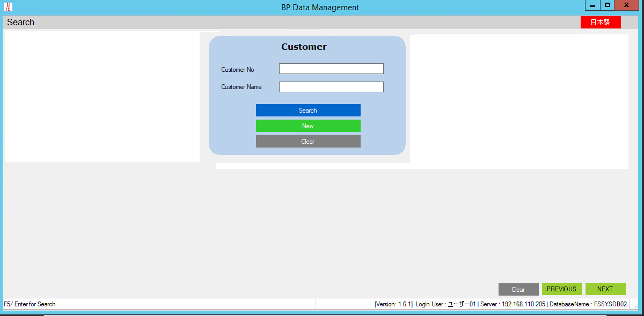Close the BP Data Management window
Screen dimensions: 644x316
(x=626, y=5)
